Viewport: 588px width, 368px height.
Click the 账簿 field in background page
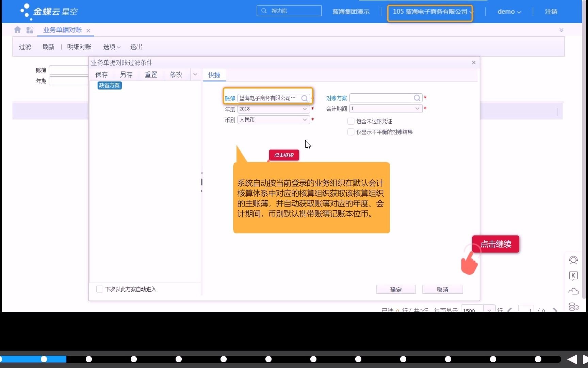(x=69, y=70)
